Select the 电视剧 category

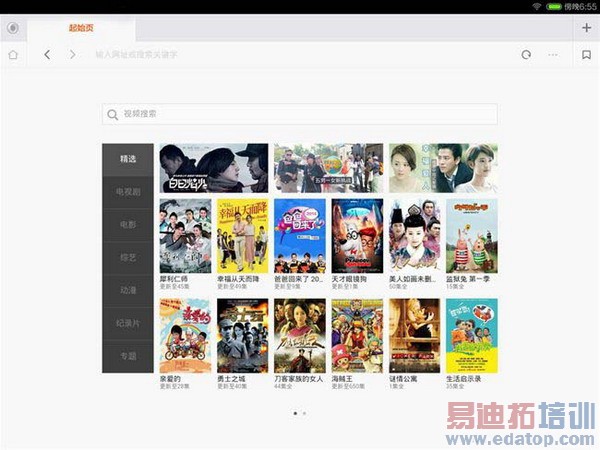point(128,192)
